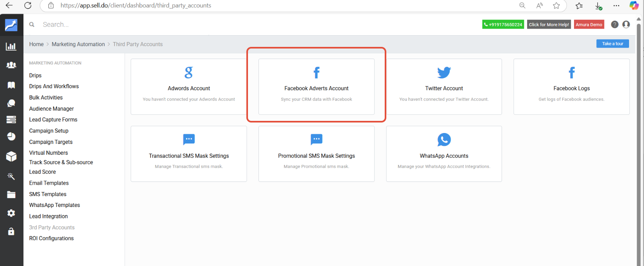Go to Marketing Automation breadcrumb link
The image size is (644, 266).
78,44
